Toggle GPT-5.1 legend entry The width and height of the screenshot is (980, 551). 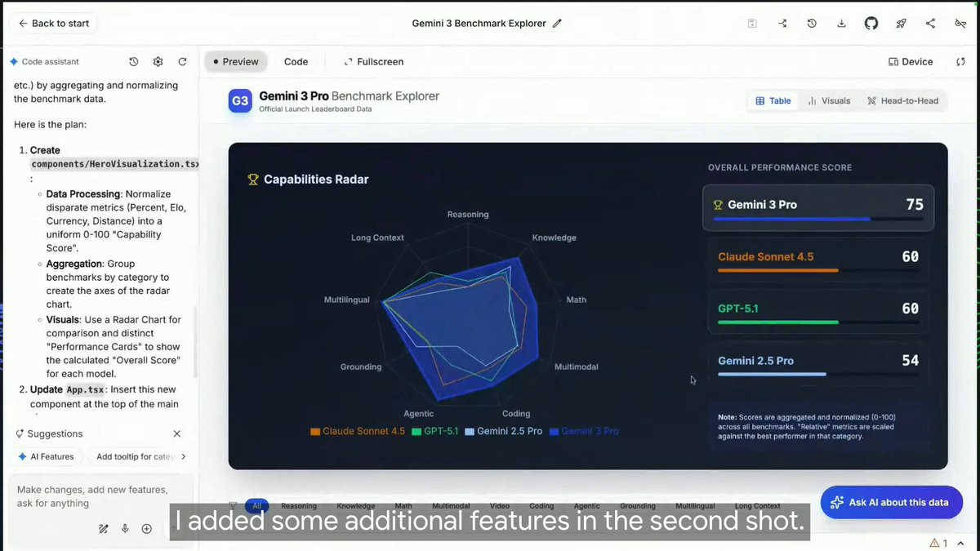click(435, 431)
